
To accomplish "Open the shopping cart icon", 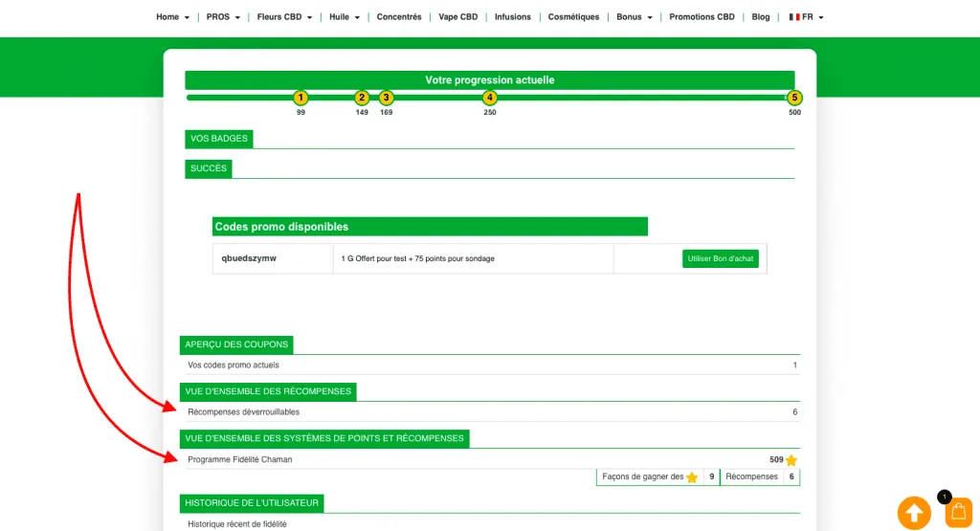I will [x=958, y=513].
